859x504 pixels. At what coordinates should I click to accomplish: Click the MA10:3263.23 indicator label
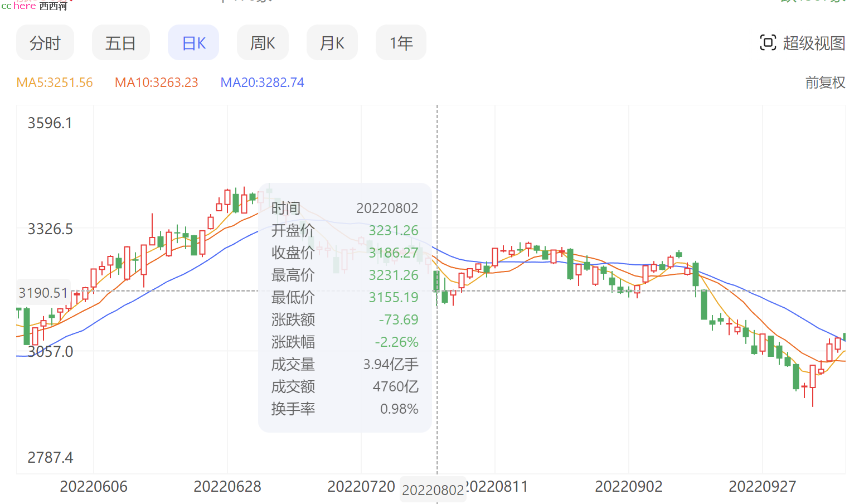tap(157, 83)
